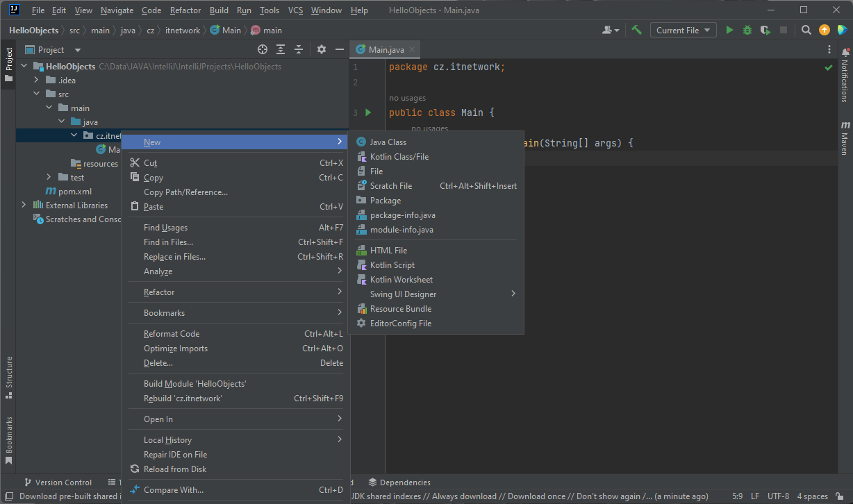
Task: Open Notifications sidebar panel
Action: click(x=845, y=75)
